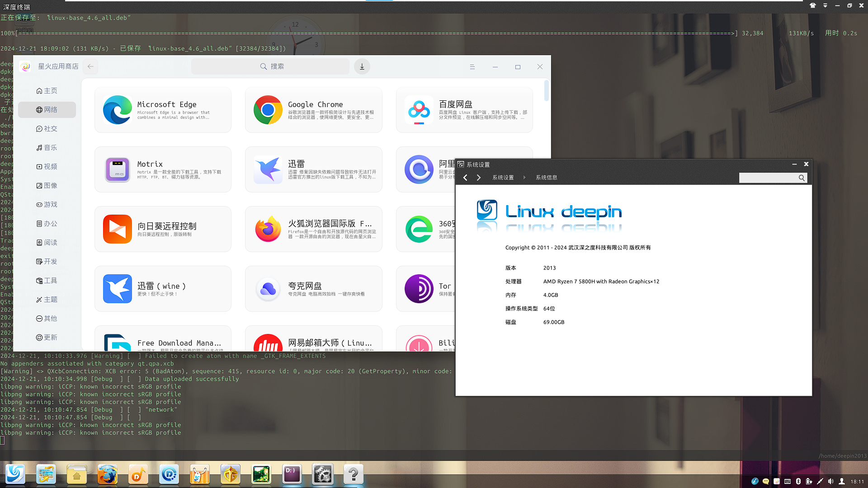
Task: Select 游戏 category in the sidebar
Action: tap(47, 205)
